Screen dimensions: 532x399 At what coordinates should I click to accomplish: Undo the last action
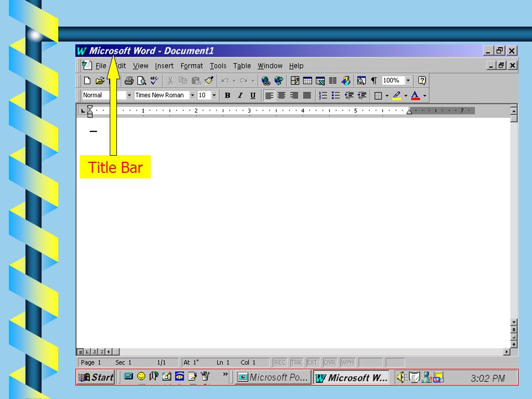point(224,81)
